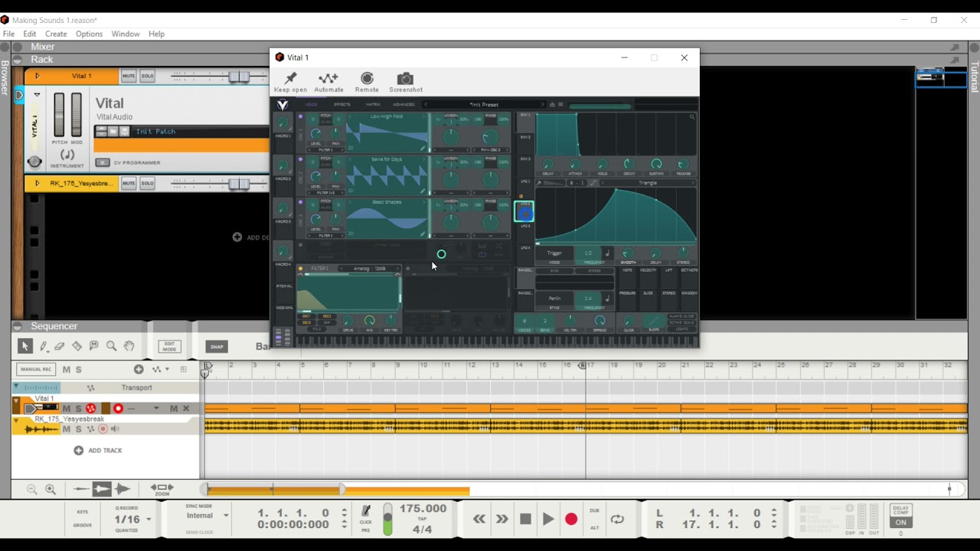Toggle Delay Comp ON button

click(900, 523)
